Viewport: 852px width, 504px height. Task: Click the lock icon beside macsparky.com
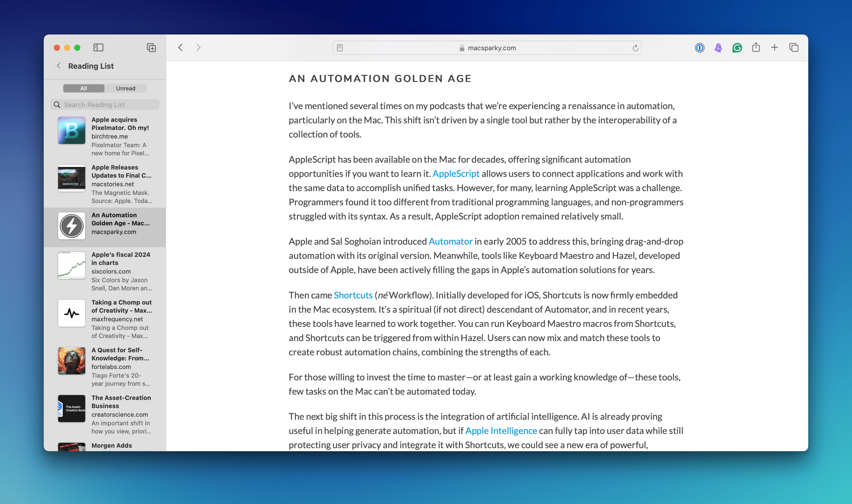click(x=462, y=48)
